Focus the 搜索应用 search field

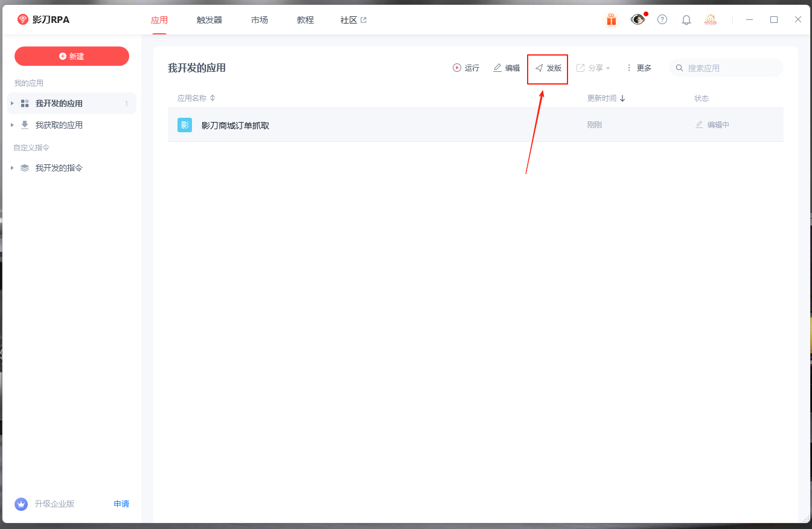click(x=726, y=68)
